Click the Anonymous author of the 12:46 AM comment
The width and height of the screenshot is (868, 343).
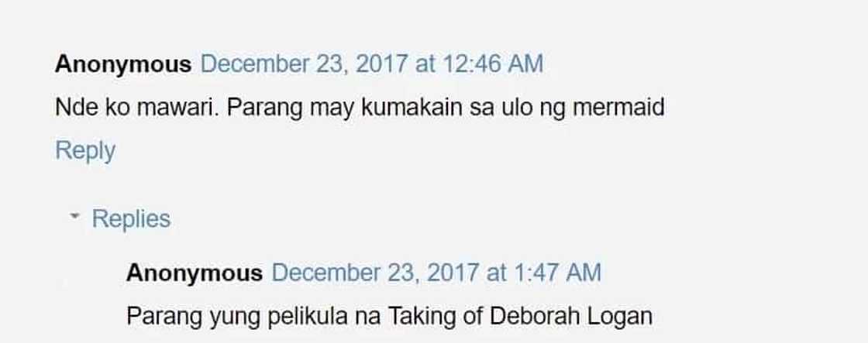123,64
